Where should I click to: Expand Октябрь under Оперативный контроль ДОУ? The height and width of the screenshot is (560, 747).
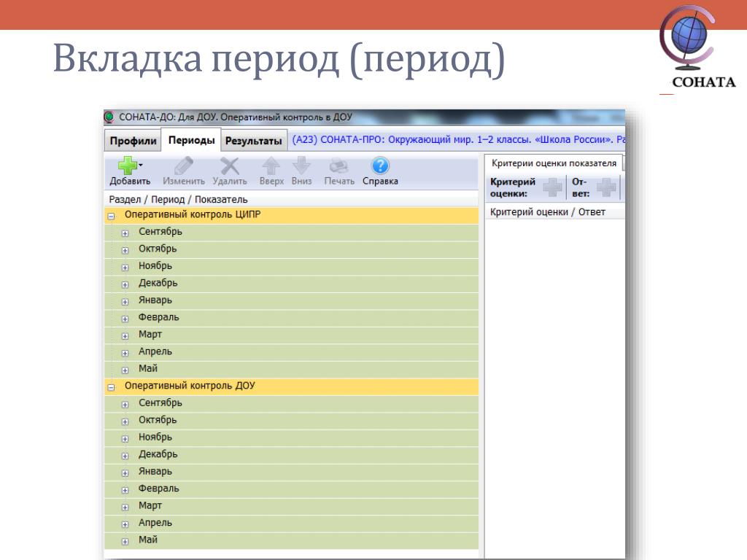point(125,422)
